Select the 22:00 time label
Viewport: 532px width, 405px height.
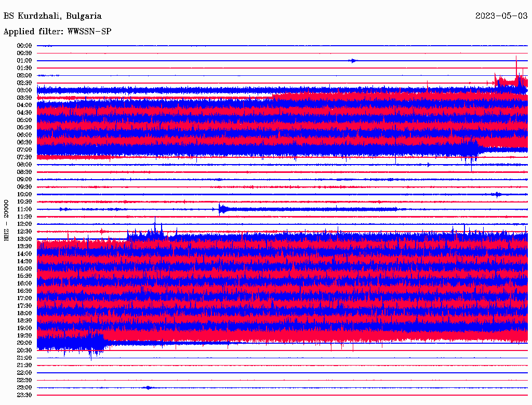[x=24, y=372]
